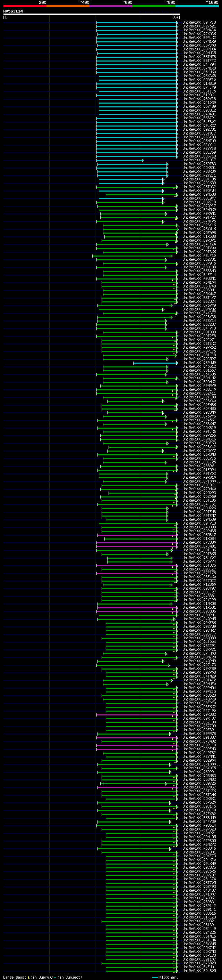Click the green ~80% identity color bar
This screenshot has height=980, width=222.
pos(154,7)
